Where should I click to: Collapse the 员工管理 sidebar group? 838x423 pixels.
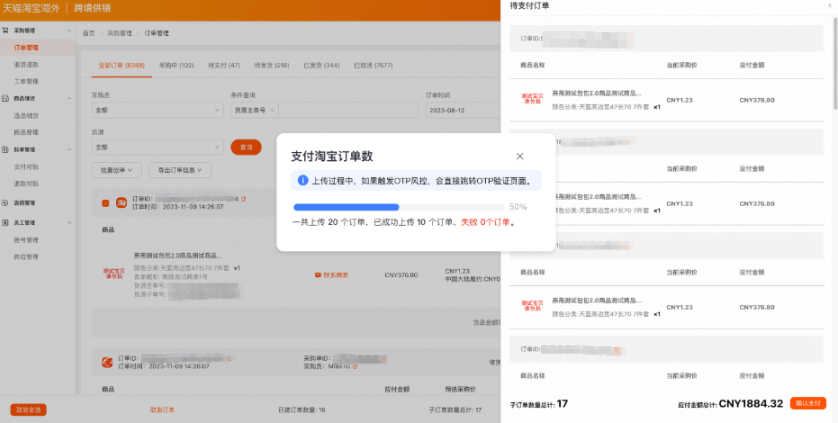(x=69, y=222)
